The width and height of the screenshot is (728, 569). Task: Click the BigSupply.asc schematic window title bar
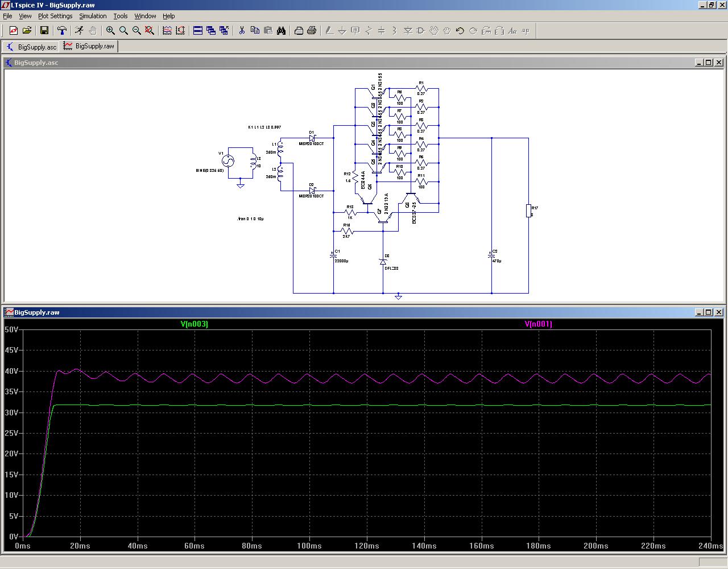(x=341, y=63)
